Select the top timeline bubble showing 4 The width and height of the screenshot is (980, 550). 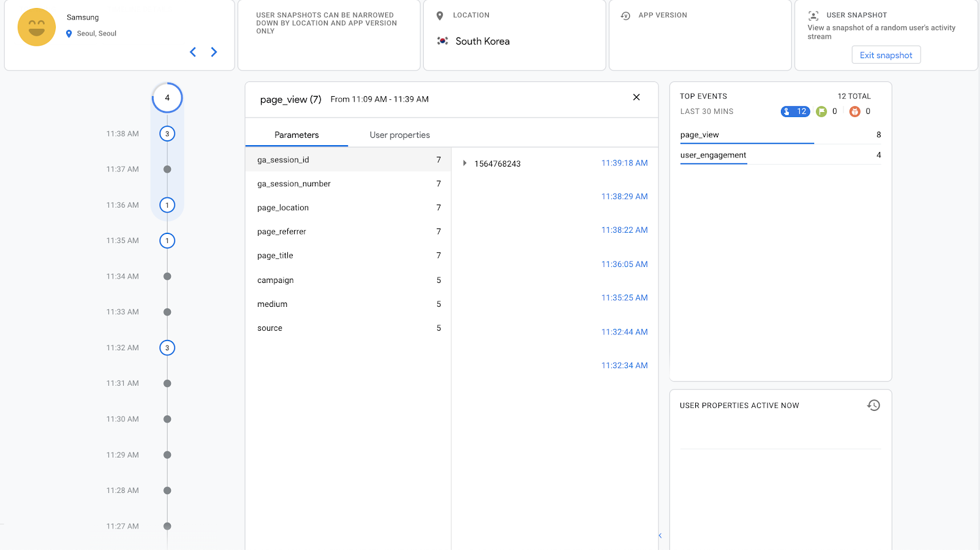coord(167,98)
